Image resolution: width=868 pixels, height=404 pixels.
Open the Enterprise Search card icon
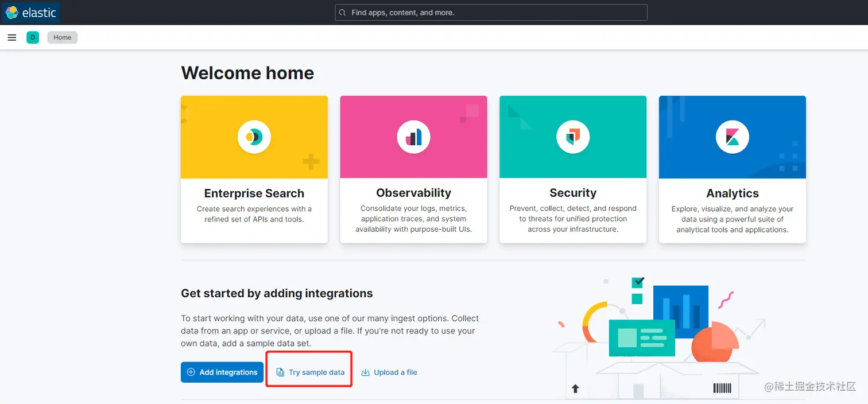[x=254, y=137]
